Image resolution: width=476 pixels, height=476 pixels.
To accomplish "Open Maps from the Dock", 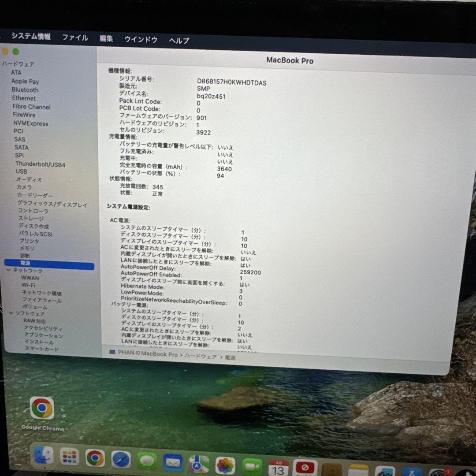I will [x=199, y=465].
